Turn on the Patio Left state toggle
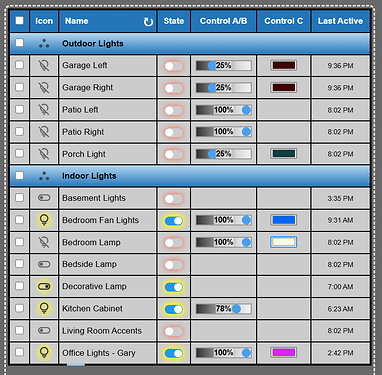Image resolution: width=382 pixels, height=375 pixels. [174, 110]
